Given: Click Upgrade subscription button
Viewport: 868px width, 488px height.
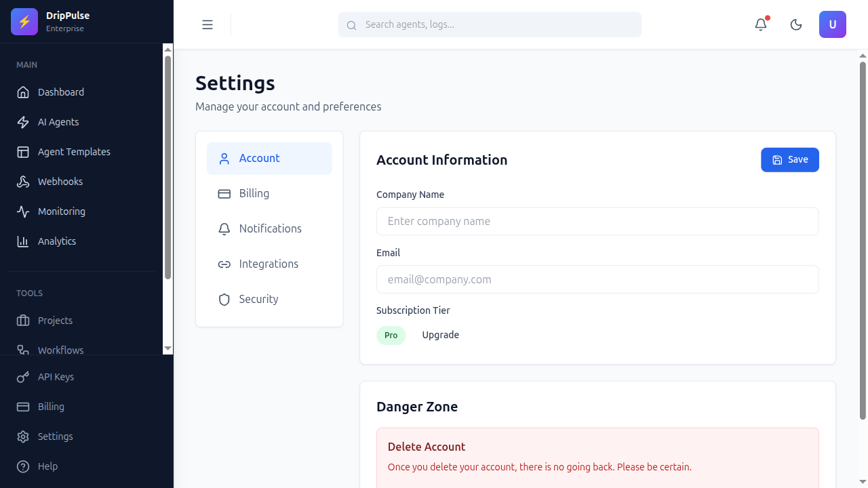Looking at the screenshot, I should [441, 335].
